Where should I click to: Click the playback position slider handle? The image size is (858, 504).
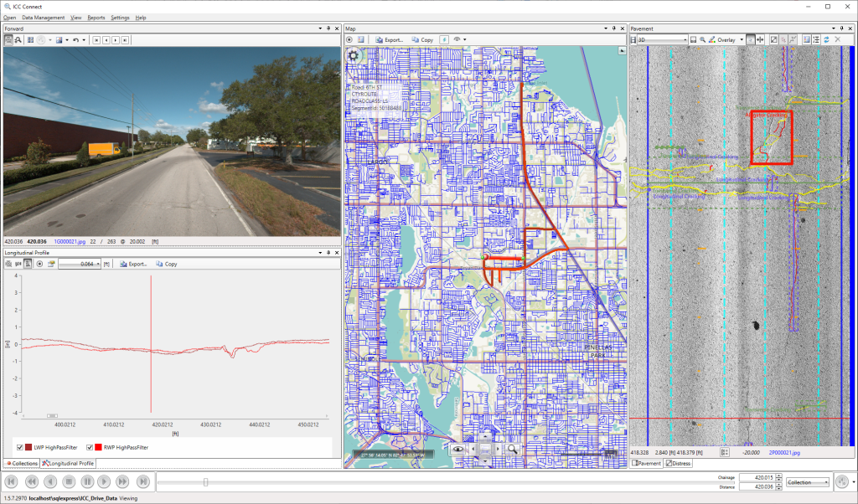click(205, 481)
